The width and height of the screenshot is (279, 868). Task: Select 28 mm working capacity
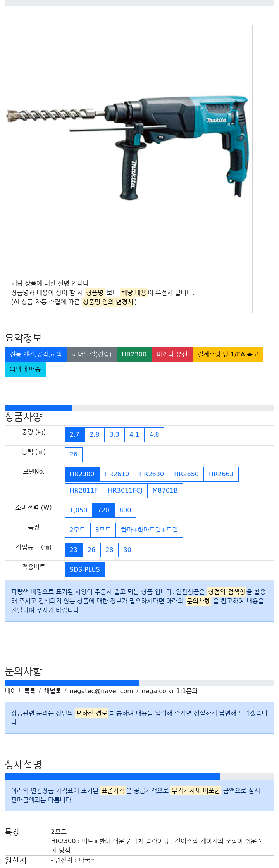coord(110,550)
